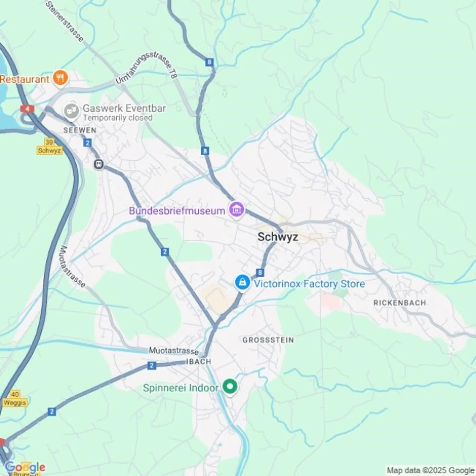Click the IBACH locality label

pyautogui.click(x=198, y=362)
